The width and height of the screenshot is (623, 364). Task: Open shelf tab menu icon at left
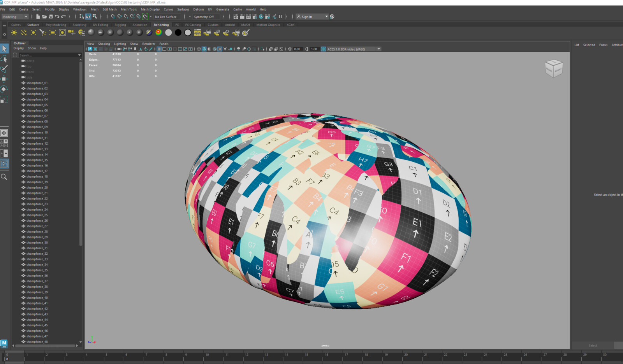click(4, 25)
